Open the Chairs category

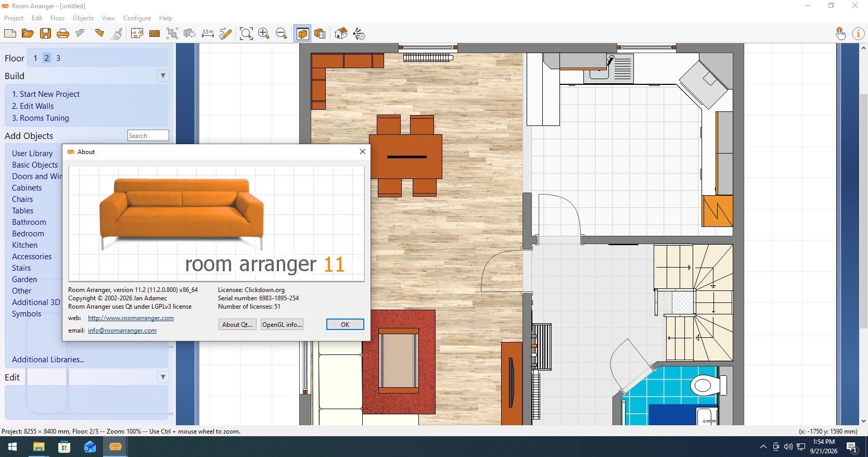22,199
